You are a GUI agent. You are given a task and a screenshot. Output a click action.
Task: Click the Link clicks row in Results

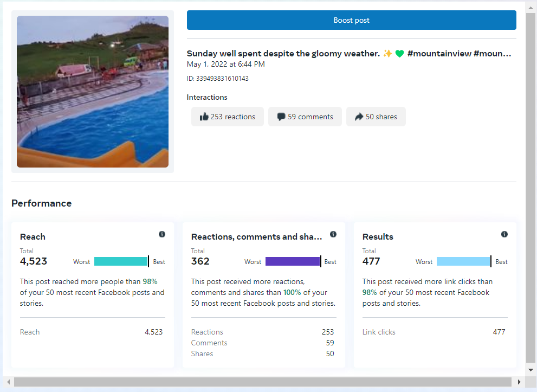coord(434,332)
